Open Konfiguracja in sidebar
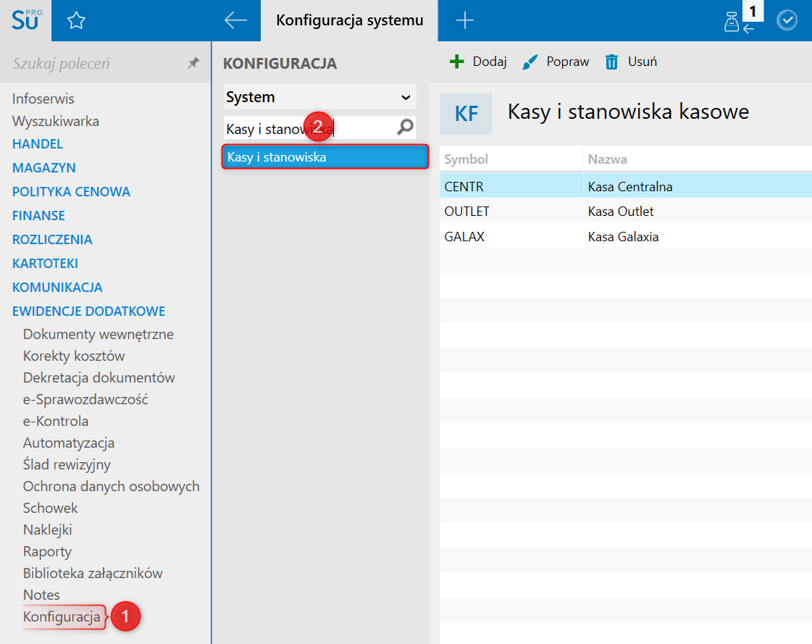The image size is (812, 644). tap(62, 617)
